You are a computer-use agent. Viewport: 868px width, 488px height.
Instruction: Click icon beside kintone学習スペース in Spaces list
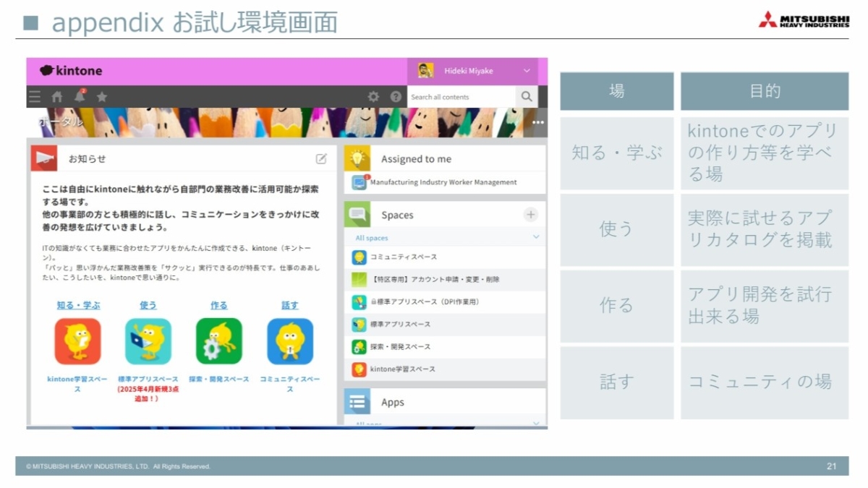359,369
